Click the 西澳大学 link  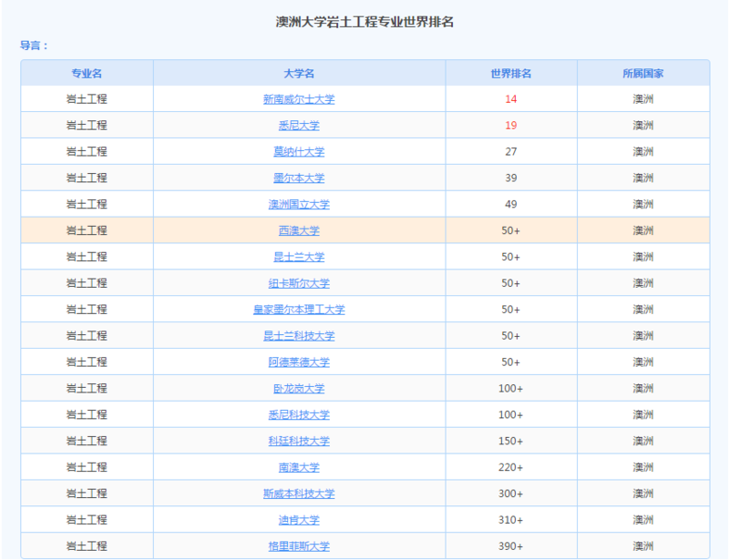[x=299, y=230]
